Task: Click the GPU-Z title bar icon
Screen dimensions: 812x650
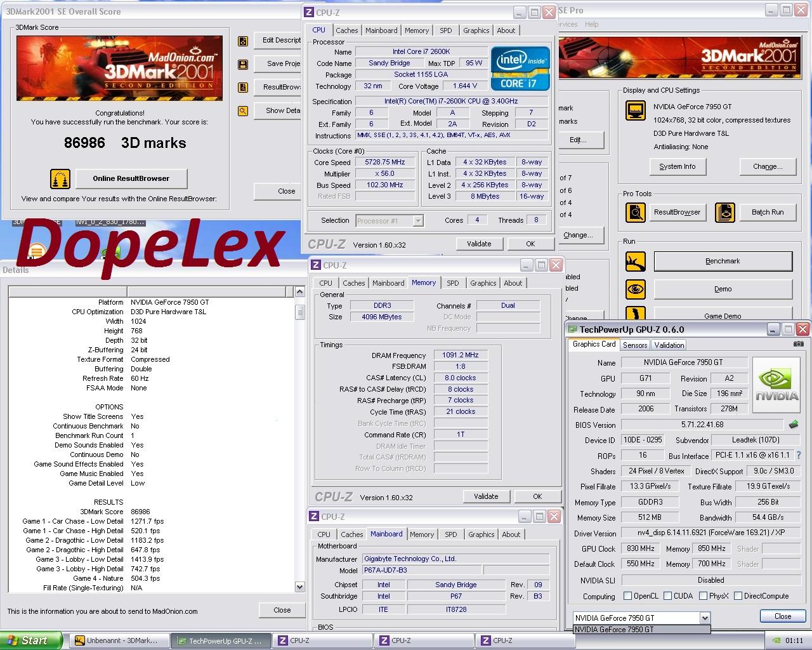Action: click(572, 329)
